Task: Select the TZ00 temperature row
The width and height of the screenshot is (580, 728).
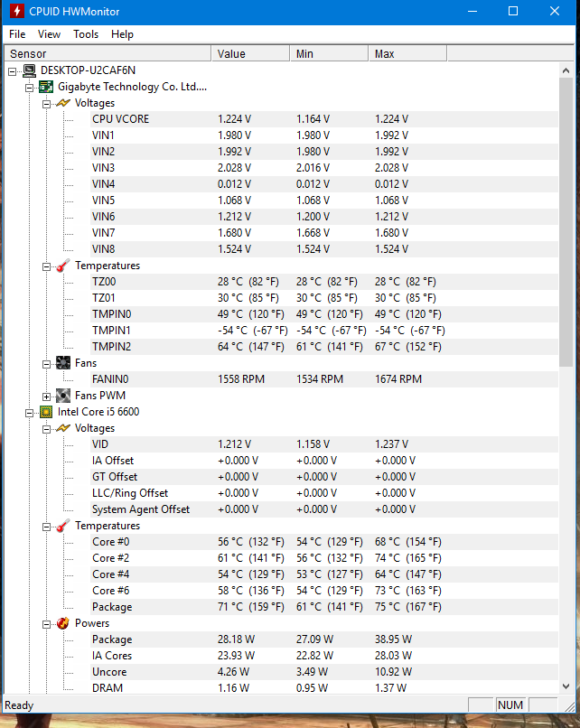Action: (x=324, y=282)
